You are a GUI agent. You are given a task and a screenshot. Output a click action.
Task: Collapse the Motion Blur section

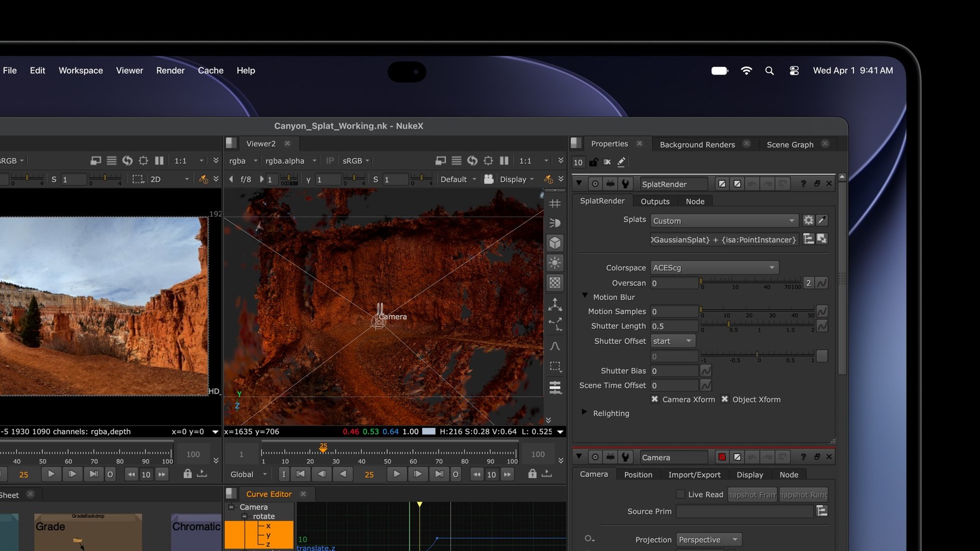(585, 296)
